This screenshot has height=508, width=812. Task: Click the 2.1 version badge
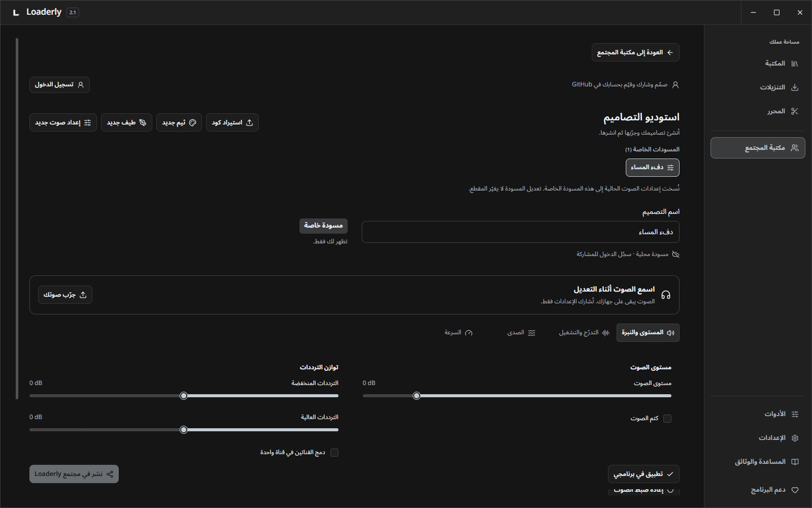point(73,12)
